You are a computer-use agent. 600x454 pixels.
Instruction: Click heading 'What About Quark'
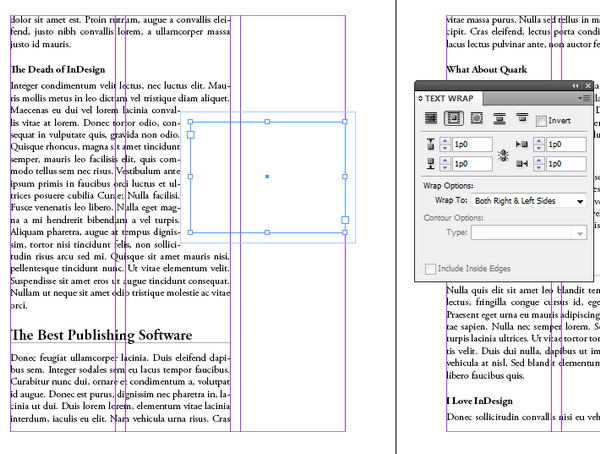click(487, 70)
